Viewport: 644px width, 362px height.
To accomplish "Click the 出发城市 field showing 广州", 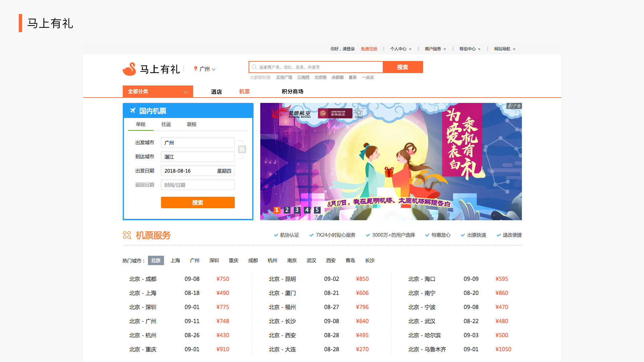I will [198, 142].
